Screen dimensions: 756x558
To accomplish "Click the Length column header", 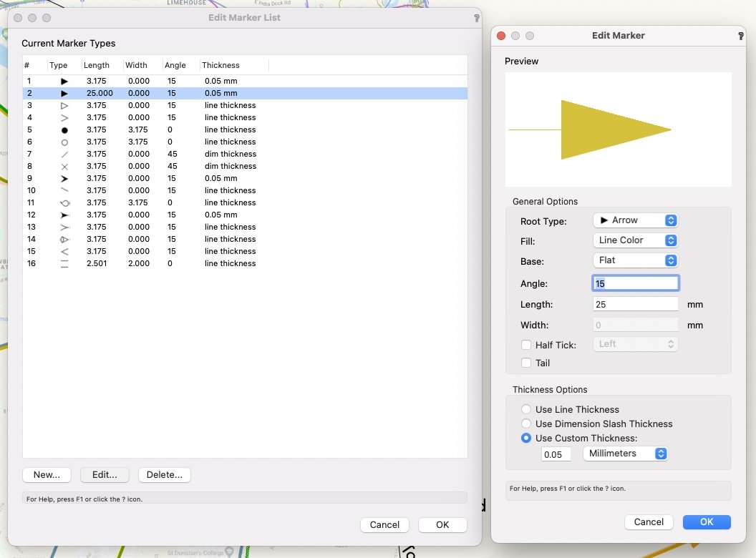I will pyautogui.click(x=97, y=65).
